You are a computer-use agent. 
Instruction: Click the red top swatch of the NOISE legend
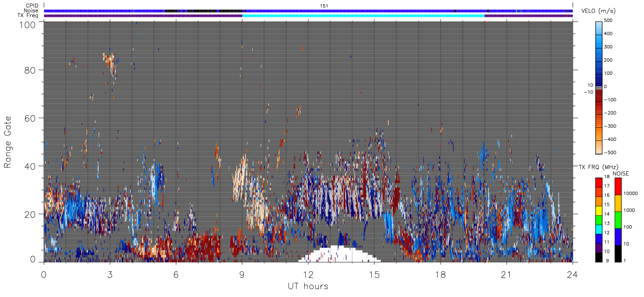coord(618,186)
